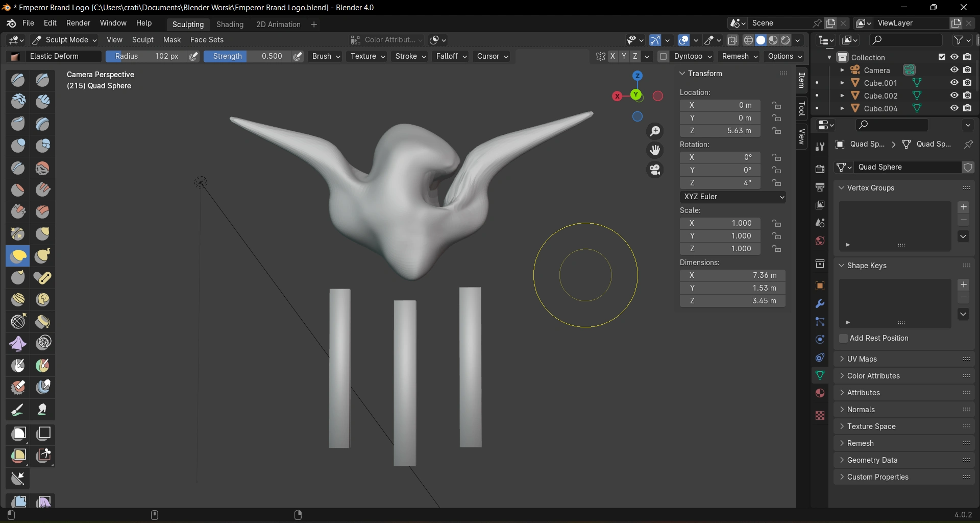980x523 pixels.
Task: Enable the Dyntopo checkbox
Action: pos(663,56)
